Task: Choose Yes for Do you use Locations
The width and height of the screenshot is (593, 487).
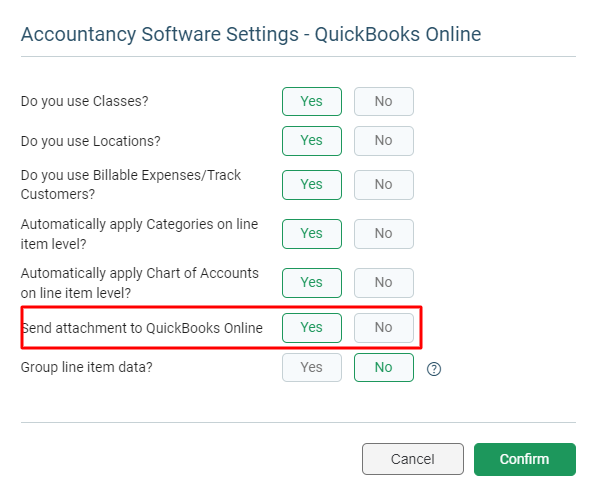Action: click(312, 141)
